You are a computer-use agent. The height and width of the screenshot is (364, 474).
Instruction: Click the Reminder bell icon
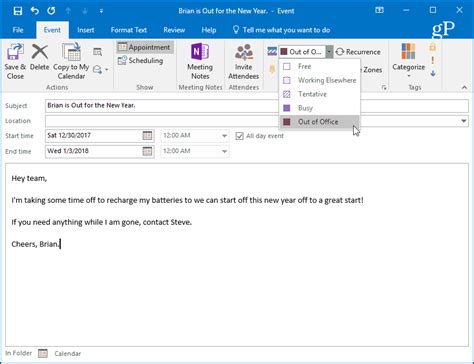(x=272, y=69)
